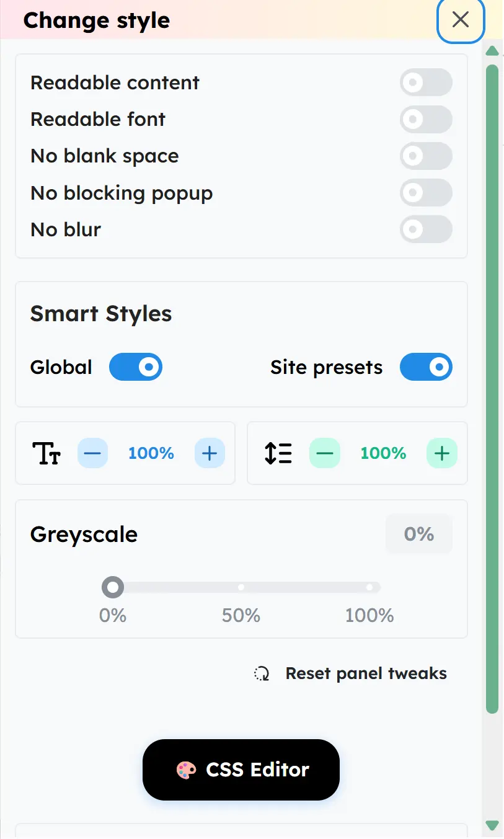The width and height of the screenshot is (504, 839).
Task: Increase font size with the plus button
Action: 210,453
